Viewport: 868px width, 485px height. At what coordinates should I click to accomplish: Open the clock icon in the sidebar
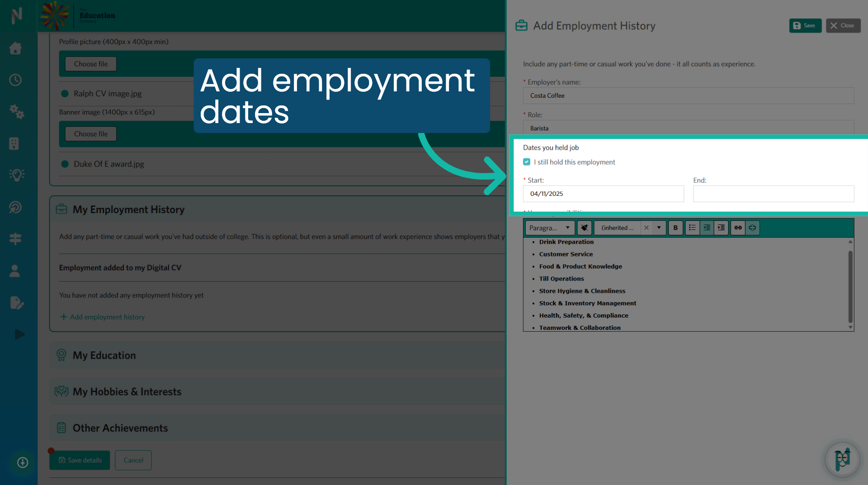point(15,80)
